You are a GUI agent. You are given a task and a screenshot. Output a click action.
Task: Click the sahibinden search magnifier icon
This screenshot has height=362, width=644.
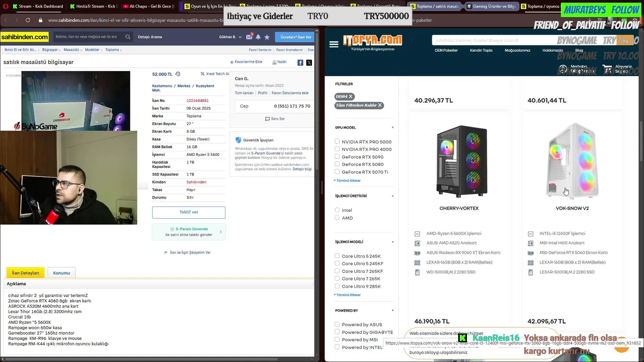tap(128, 37)
